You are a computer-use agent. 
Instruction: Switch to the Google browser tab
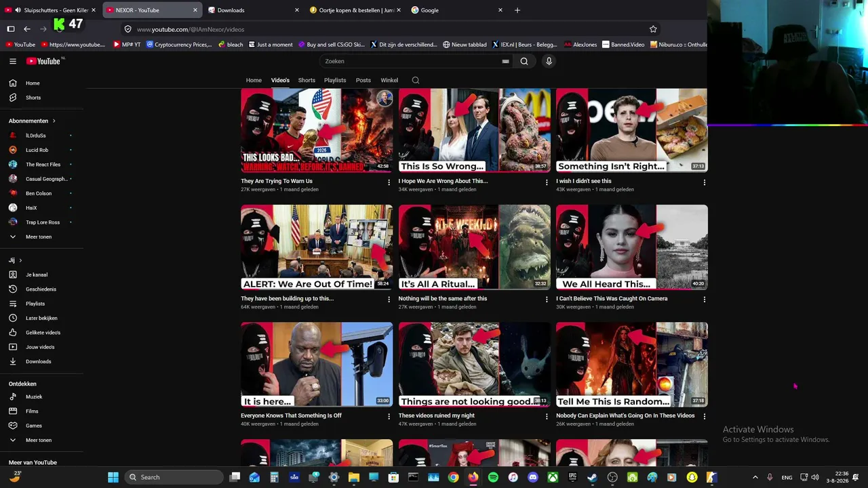[x=457, y=10]
